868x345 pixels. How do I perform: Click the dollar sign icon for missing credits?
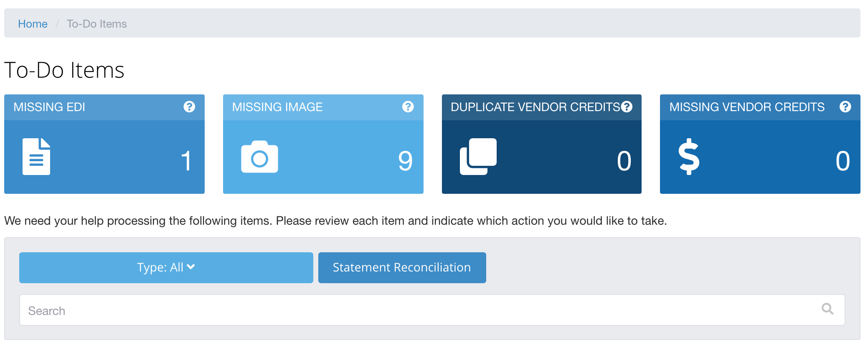coord(688,157)
